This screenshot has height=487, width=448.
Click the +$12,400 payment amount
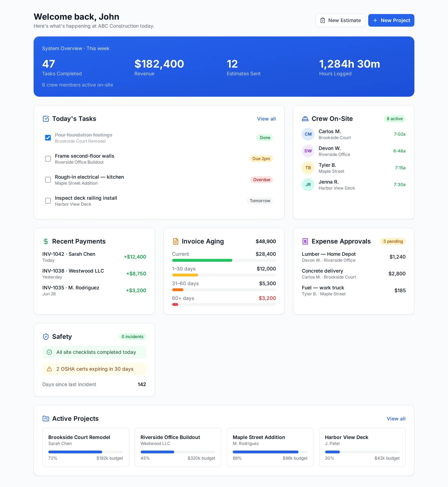coord(135,257)
